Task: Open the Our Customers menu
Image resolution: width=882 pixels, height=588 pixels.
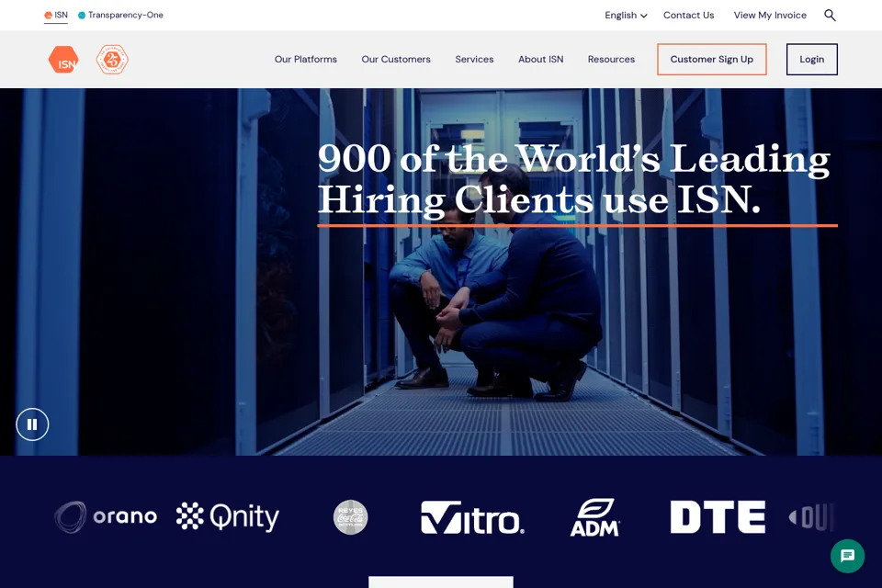Action: (396, 59)
